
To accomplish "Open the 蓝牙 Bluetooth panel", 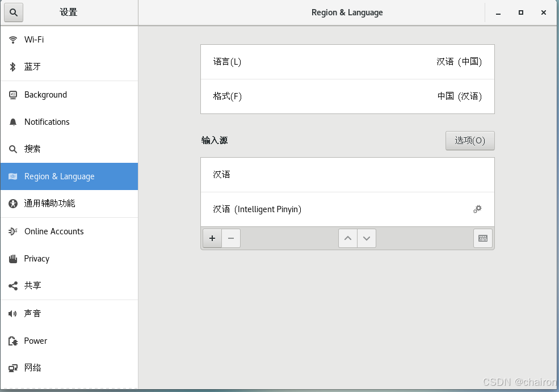I will point(69,66).
